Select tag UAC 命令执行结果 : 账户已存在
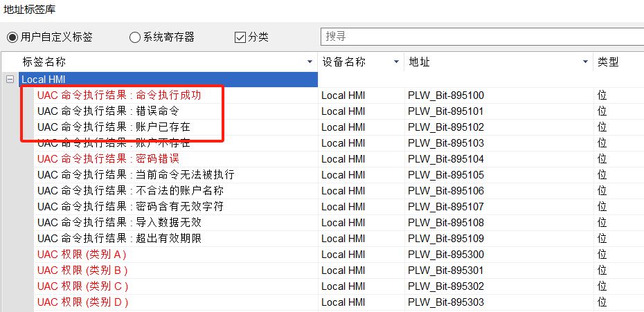This screenshot has width=644, height=312. tap(114, 127)
